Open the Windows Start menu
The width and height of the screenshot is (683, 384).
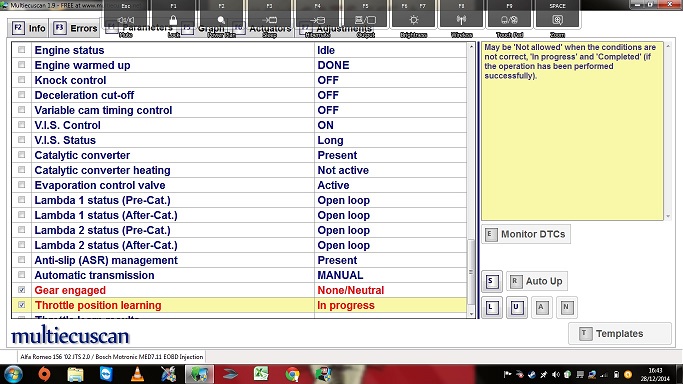pos(13,374)
